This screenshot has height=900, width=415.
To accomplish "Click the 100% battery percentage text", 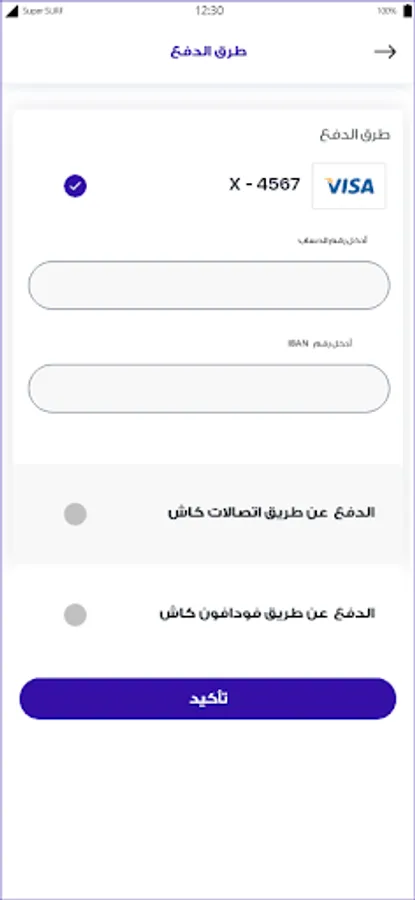I will [386, 11].
